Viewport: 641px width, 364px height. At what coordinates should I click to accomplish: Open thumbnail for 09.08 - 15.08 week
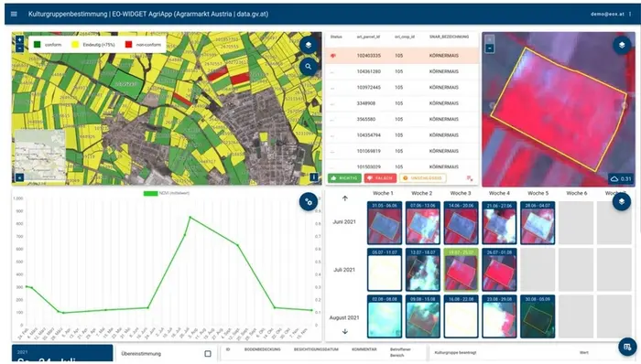tap(423, 316)
